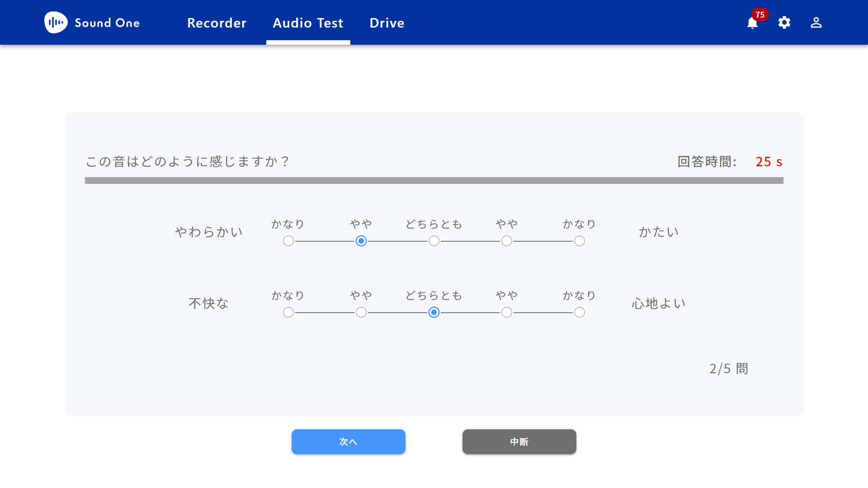The height and width of the screenshot is (488, 868).
Task: Select やや on the 心地よい side
Action: pyautogui.click(x=507, y=312)
